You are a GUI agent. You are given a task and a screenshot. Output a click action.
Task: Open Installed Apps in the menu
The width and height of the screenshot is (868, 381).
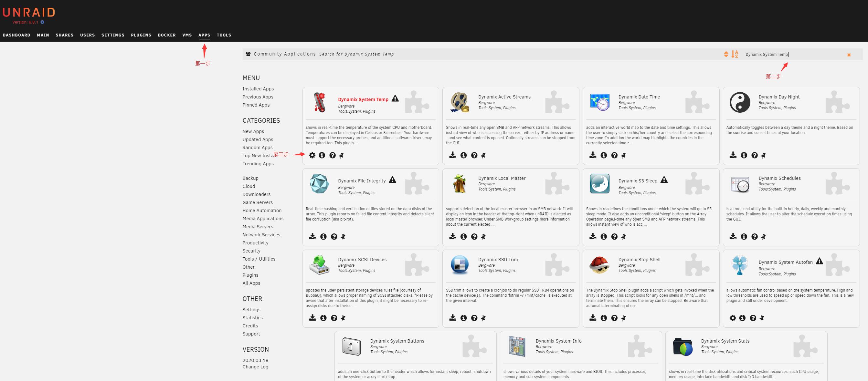click(258, 89)
